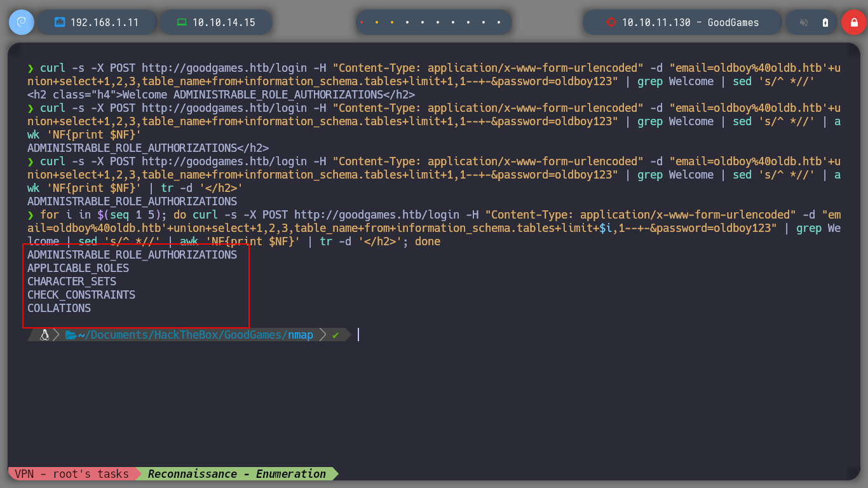Viewport: 868px width, 488px height.
Task: Click the Tux penguin prompt icon
Action: (x=44, y=335)
